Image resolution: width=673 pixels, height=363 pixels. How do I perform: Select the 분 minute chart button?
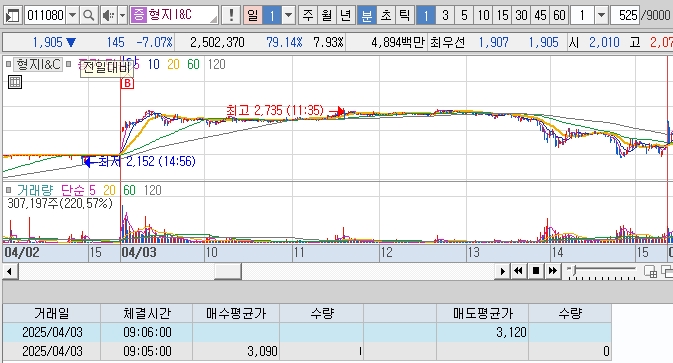pyautogui.click(x=367, y=15)
